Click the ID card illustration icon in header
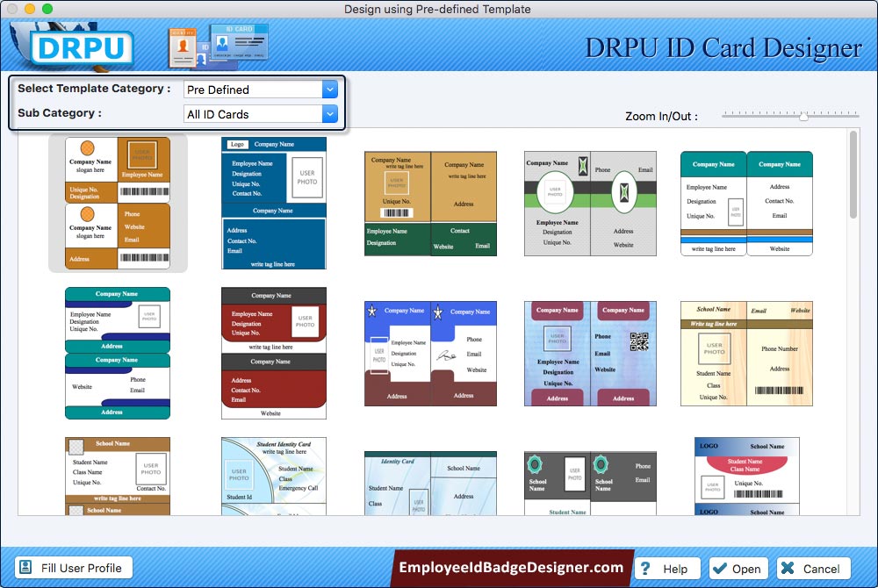This screenshot has width=878, height=588. tap(219, 46)
